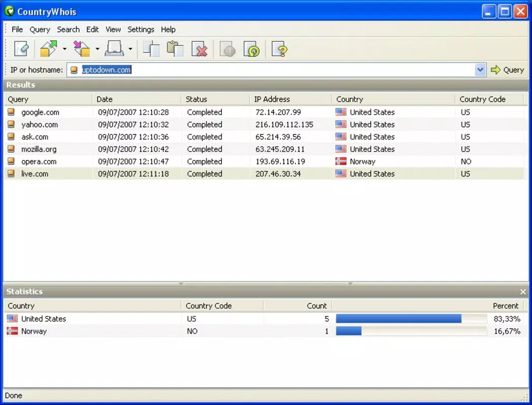Open the Search menu
Screen dimensions: 532x405
pyautogui.click(x=68, y=29)
